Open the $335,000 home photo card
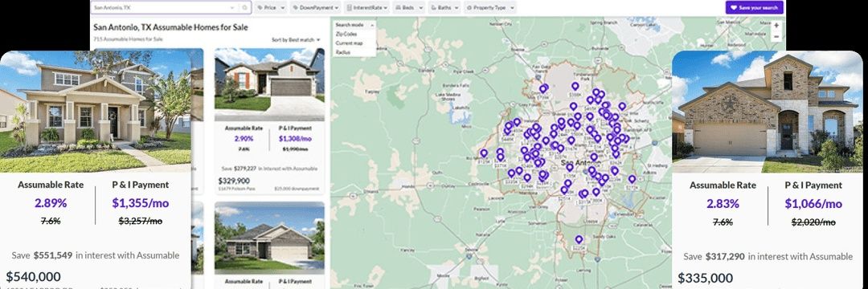The height and width of the screenshot is (289, 868). point(768,112)
